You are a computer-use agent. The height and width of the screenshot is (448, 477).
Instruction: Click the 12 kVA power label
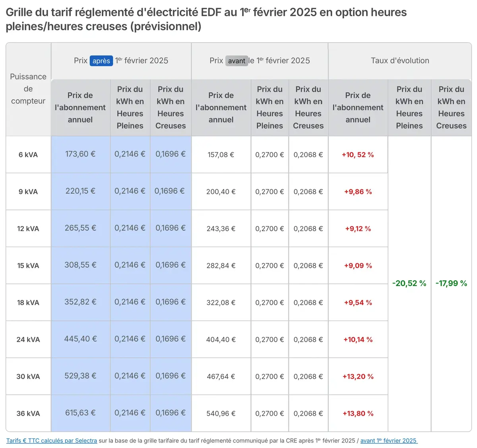[28, 228]
